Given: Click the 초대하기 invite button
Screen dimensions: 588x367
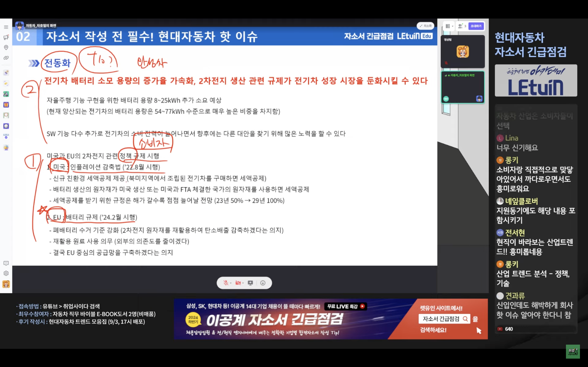Looking at the screenshot, I should 476,26.
